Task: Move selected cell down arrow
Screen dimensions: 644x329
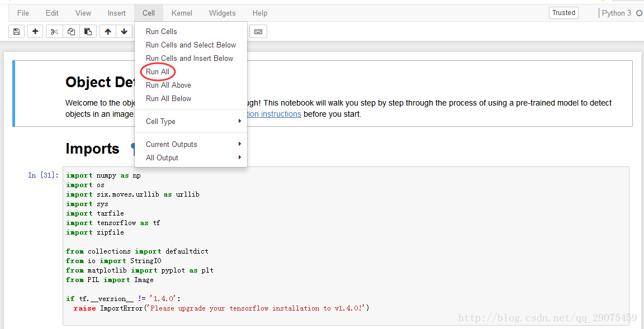Action: coord(124,32)
